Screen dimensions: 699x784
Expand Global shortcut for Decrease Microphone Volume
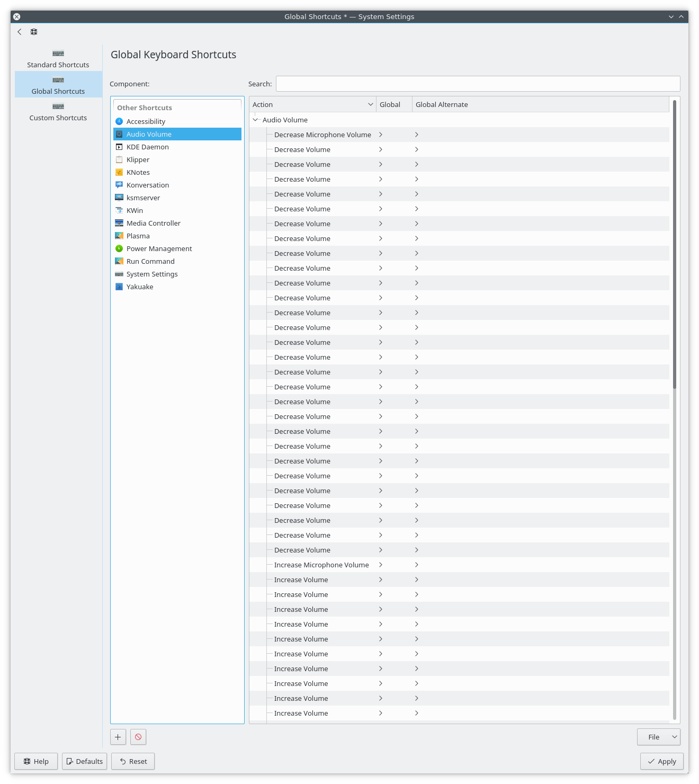pos(381,135)
